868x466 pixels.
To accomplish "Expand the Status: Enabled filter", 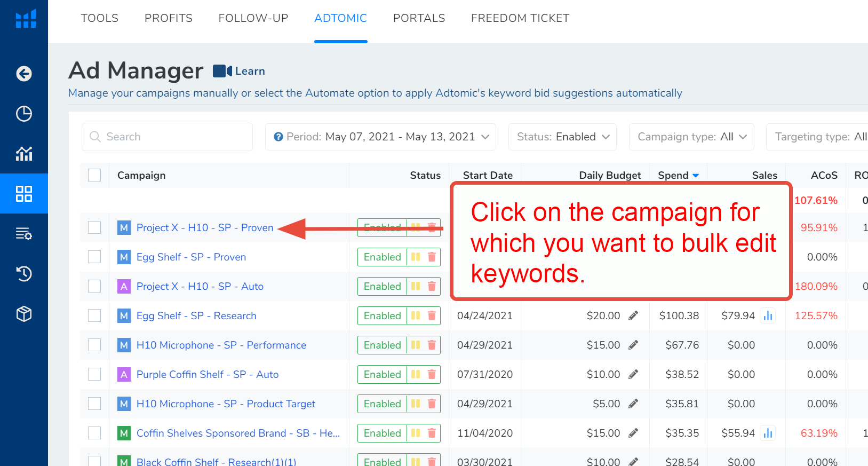I will click(562, 137).
